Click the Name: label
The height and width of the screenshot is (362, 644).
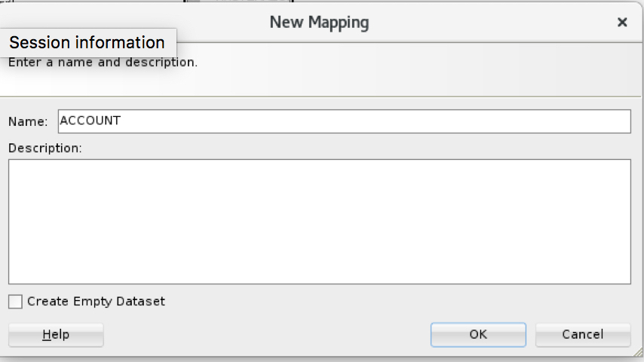click(28, 121)
